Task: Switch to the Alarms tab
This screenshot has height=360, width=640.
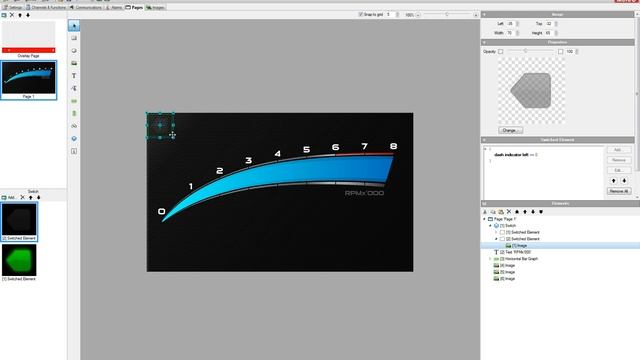Action: coord(114,7)
